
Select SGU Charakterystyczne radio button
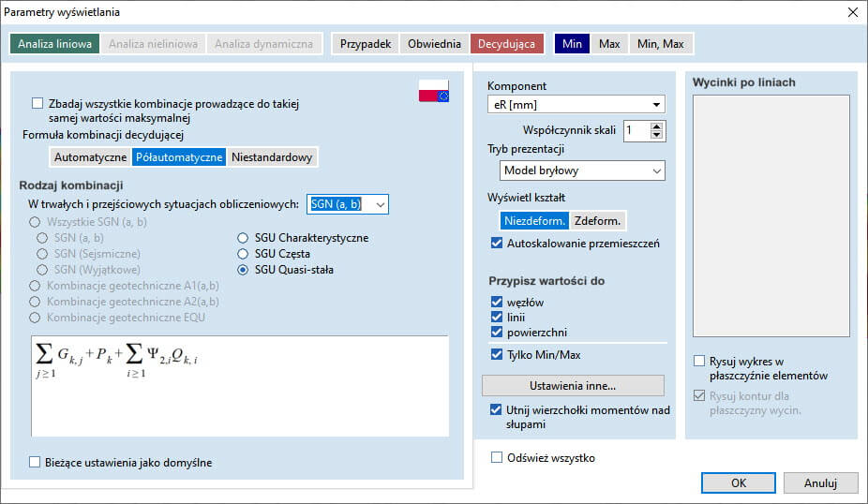[245, 238]
